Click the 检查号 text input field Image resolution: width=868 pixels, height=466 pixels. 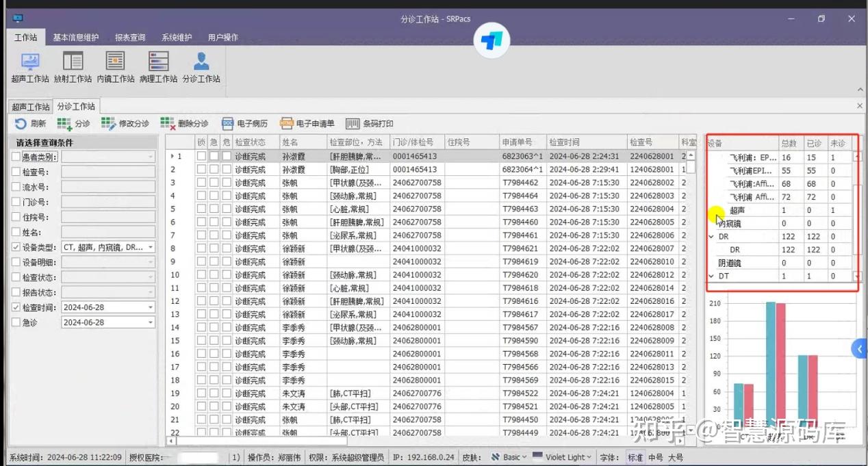point(108,172)
